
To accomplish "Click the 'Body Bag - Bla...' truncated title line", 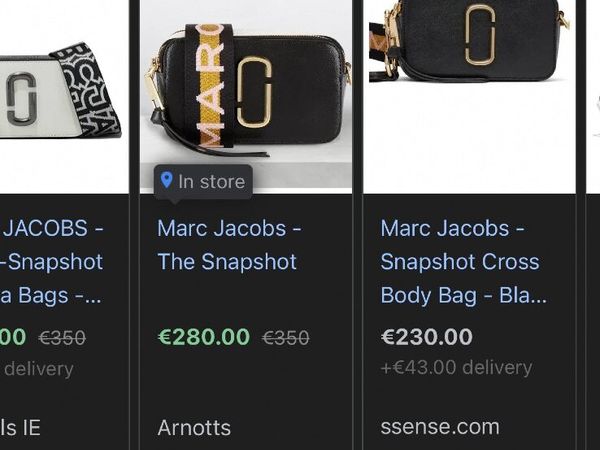I will [x=463, y=295].
